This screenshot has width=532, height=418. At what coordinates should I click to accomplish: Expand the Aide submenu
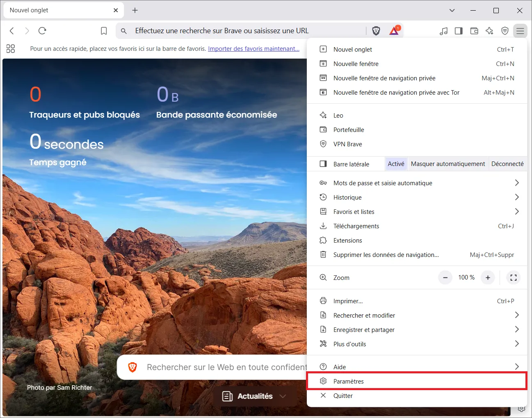tap(517, 367)
